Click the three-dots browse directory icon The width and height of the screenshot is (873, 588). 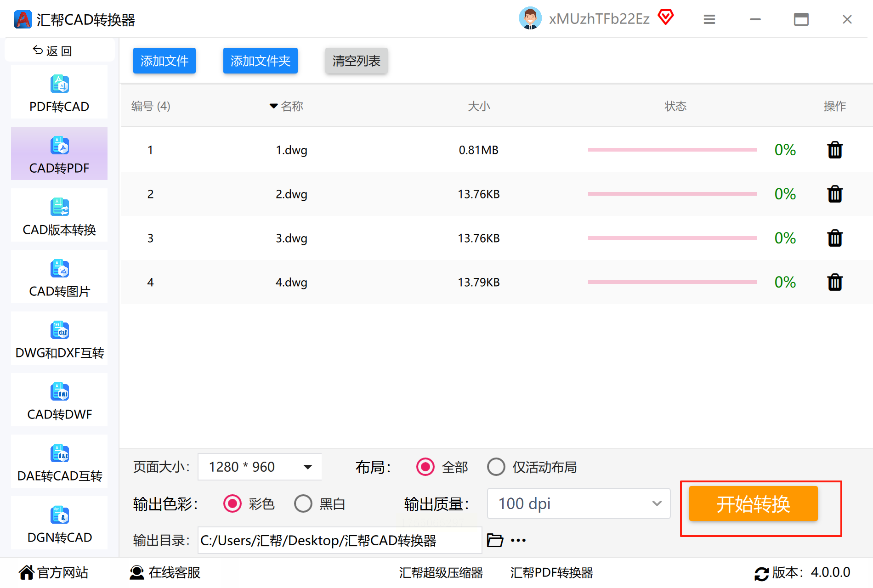pos(518,540)
